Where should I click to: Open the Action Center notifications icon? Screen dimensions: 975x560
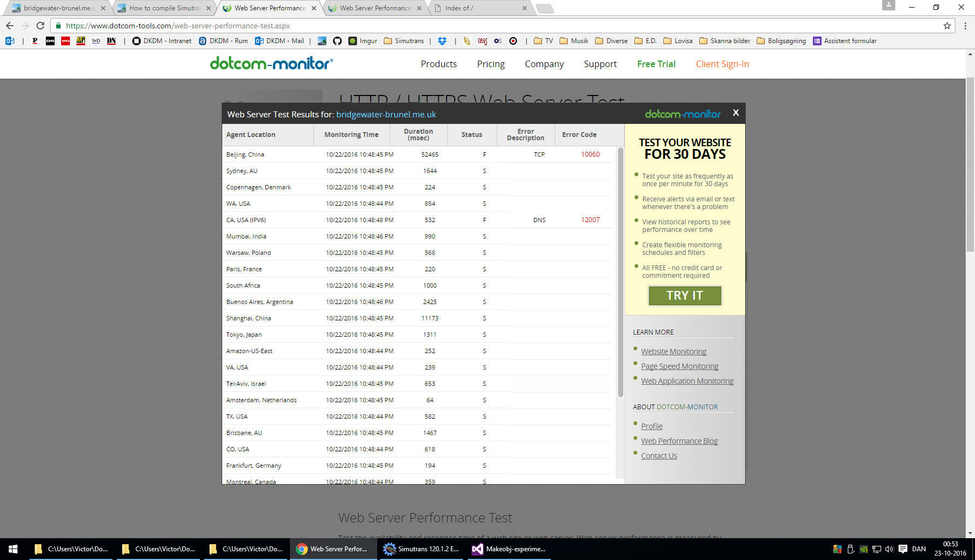pyautogui.click(x=903, y=549)
